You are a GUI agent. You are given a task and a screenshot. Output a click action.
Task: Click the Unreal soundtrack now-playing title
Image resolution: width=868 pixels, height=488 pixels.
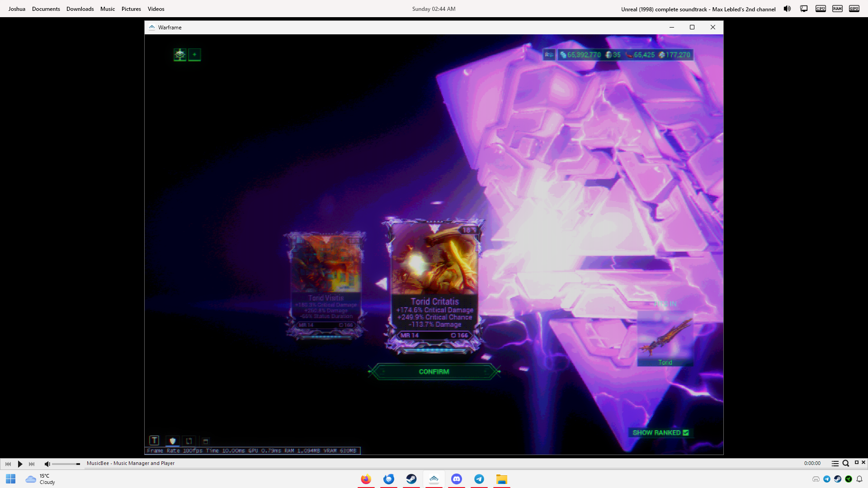tap(698, 9)
